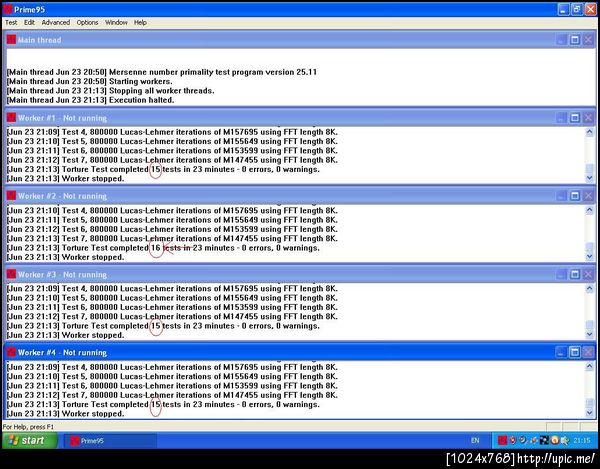Screen dimensions: 600x469
Task: Click the Worker #3 window icon
Action: pos(11,274)
